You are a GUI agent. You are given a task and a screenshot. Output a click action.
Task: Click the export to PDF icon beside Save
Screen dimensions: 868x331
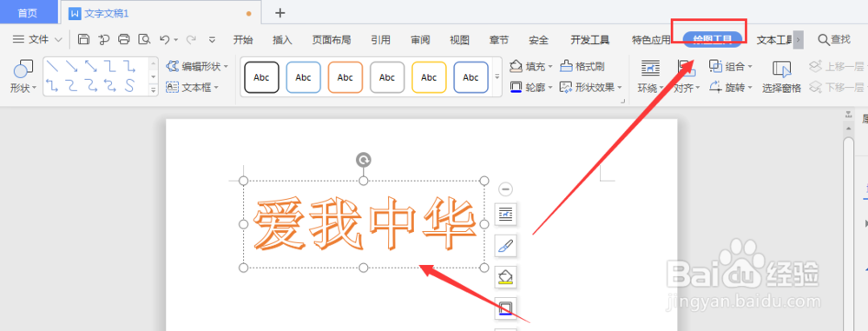tap(103, 39)
